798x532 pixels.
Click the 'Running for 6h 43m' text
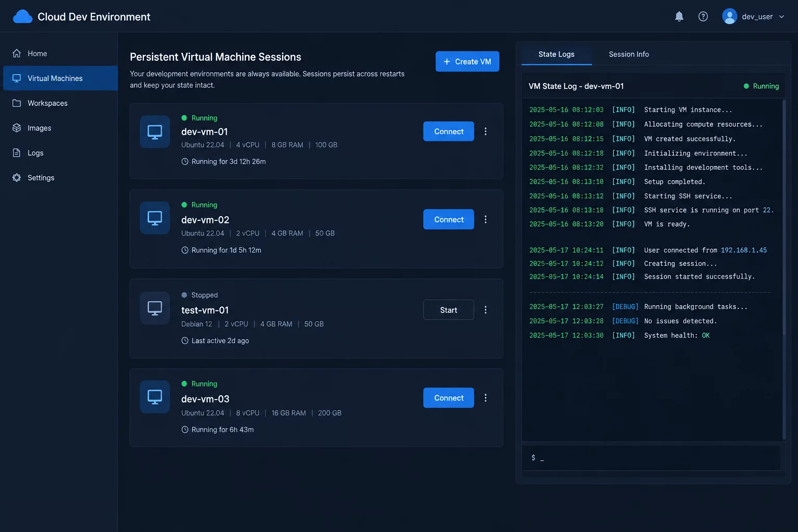pos(222,430)
